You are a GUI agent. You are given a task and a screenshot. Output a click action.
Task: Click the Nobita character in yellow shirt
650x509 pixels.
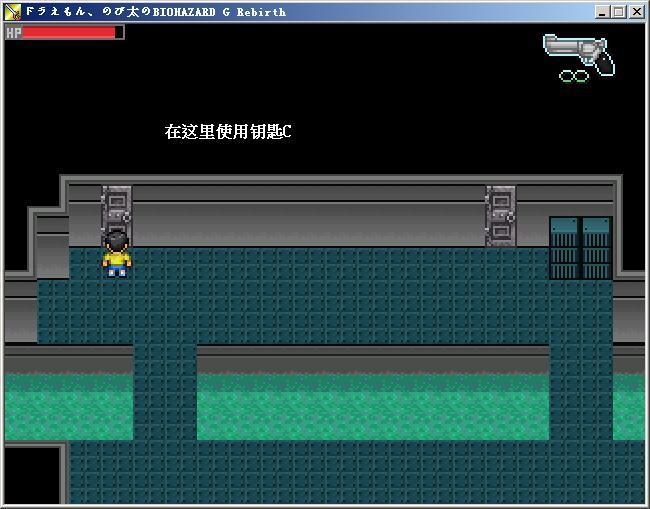coord(117,254)
